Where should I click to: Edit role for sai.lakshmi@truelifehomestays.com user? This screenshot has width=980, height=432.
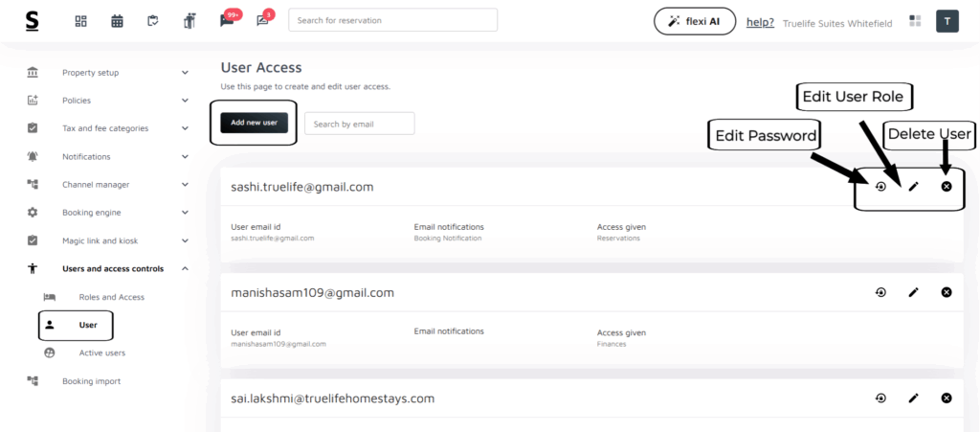click(x=913, y=398)
